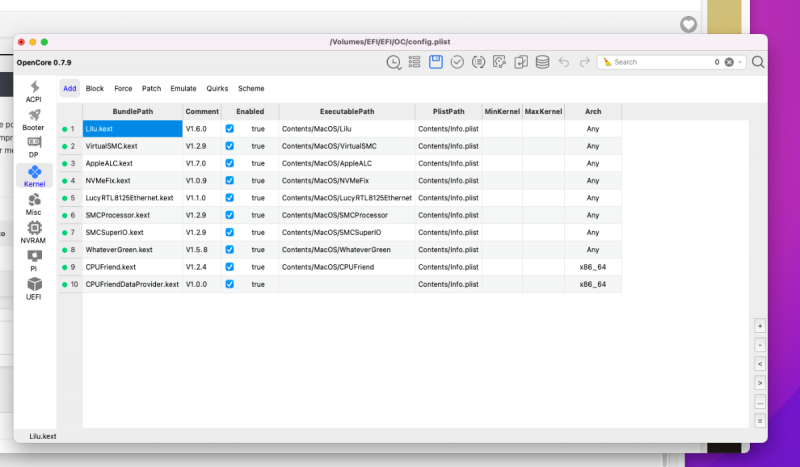Click the redo arrow icon
Image resolution: width=800 pixels, height=467 pixels.
pyautogui.click(x=585, y=62)
